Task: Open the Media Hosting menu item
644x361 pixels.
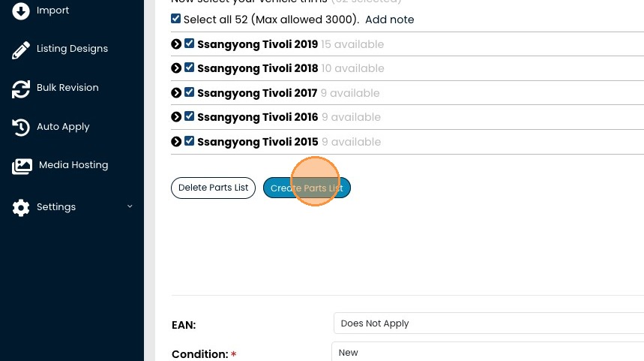Action: coord(73,165)
